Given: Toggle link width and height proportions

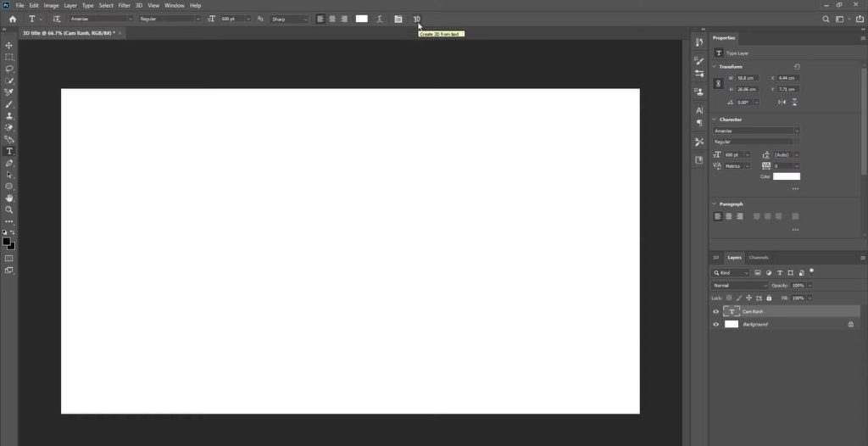Looking at the screenshot, I should [x=719, y=84].
